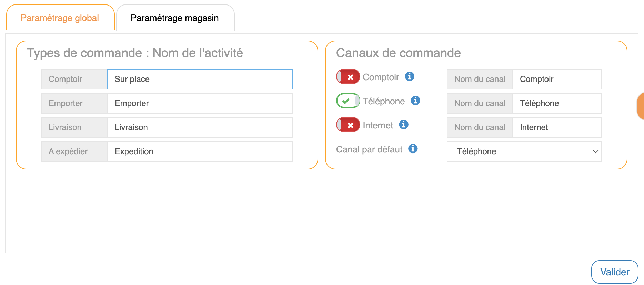This screenshot has width=644, height=285.
Task: Enable the Internet channel toggle
Action: 348,125
